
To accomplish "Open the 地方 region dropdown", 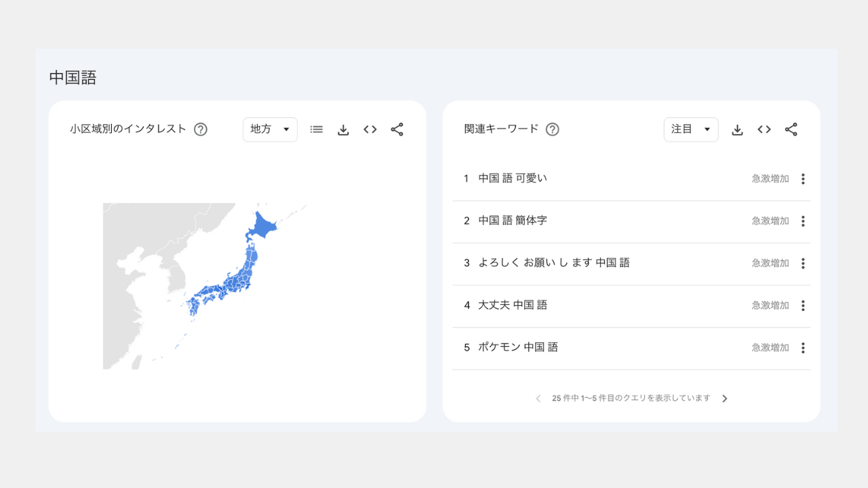I will click(x=270, y=129).
